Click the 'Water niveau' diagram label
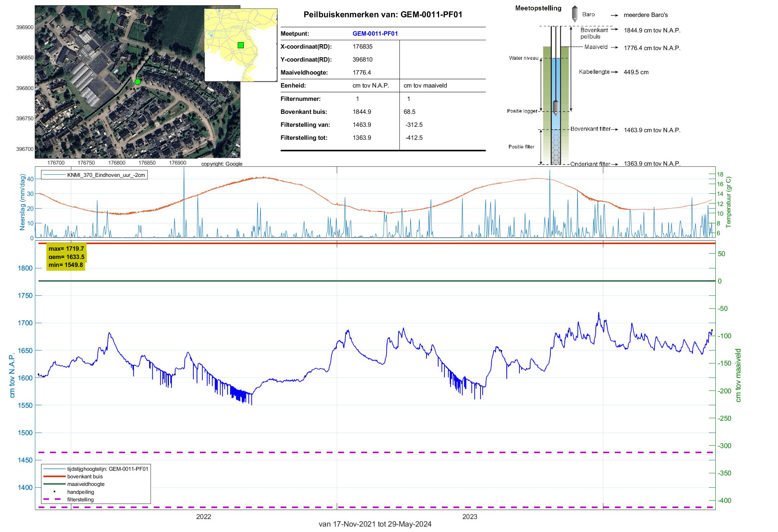Viewport: 778px width, 532px height. (524, 58)
